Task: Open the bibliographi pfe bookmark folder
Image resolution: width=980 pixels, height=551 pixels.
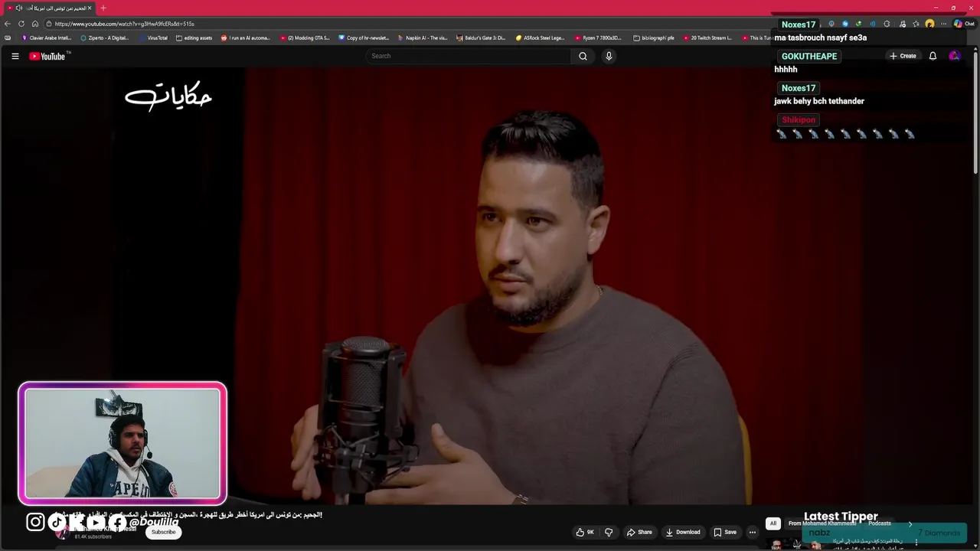Action: pos(654,37)
